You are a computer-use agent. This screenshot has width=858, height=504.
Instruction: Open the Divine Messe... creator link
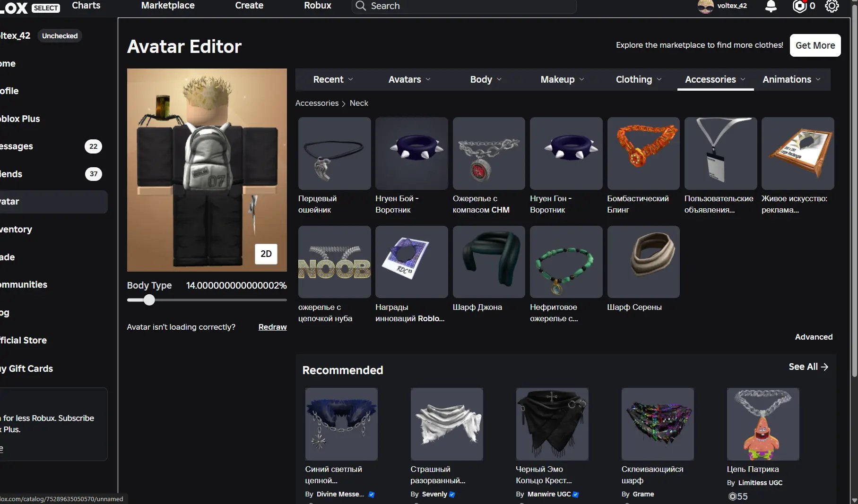340,494
